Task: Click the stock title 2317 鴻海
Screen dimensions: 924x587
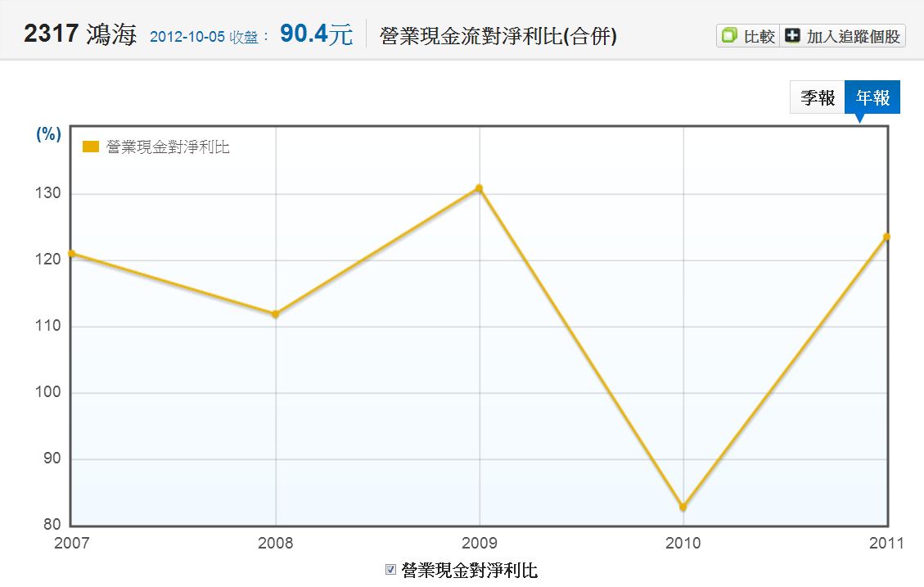Action: [80, 34]
